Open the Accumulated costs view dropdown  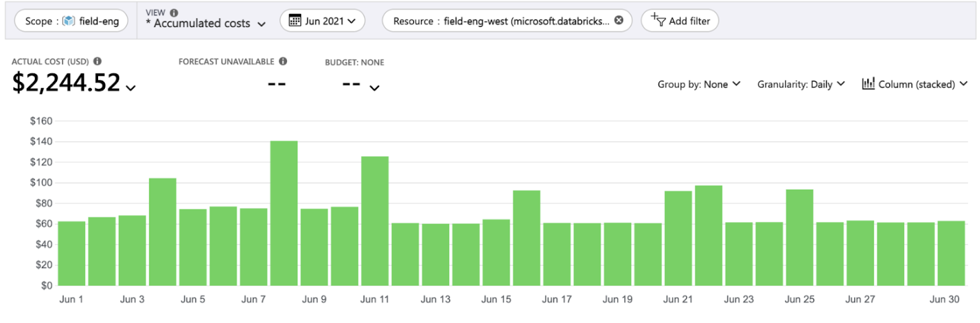click(206, 24)
